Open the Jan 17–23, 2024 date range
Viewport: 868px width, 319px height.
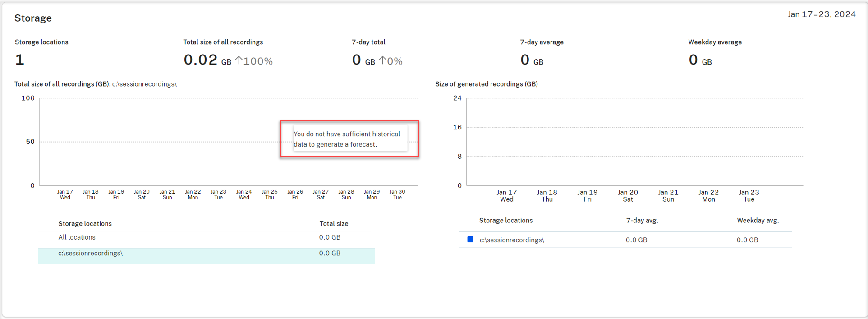coord(821,14)
